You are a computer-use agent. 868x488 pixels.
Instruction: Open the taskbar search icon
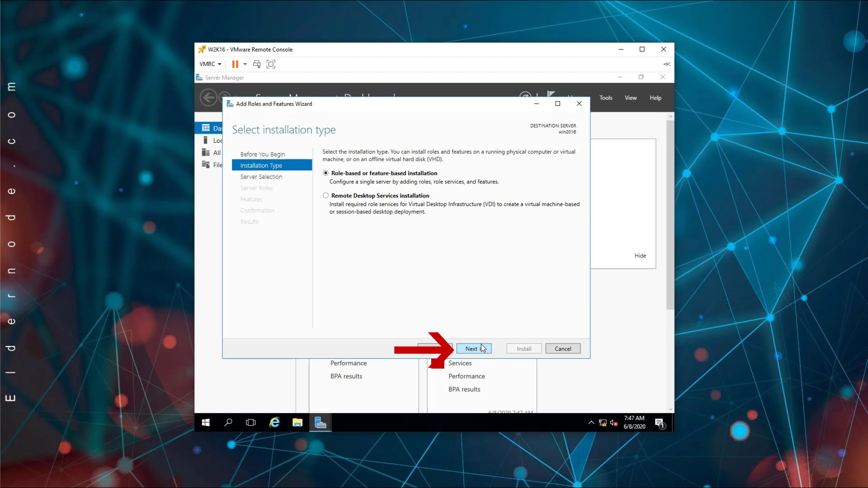(x=228, y=422)
